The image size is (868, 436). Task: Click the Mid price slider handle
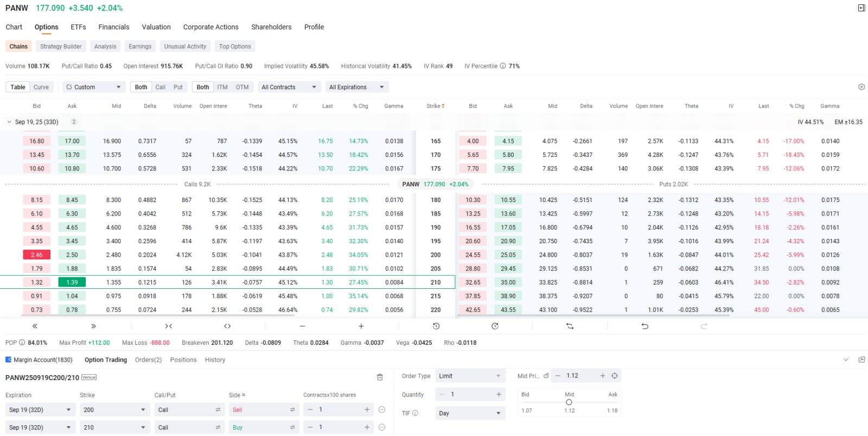pyautogui.click(x=569, y=402)
